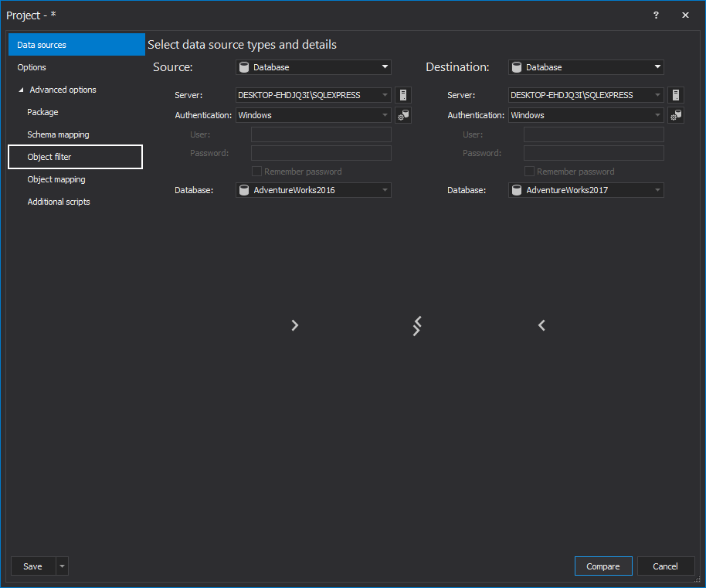Browse servers next to Source Server field

pos(403,95)
